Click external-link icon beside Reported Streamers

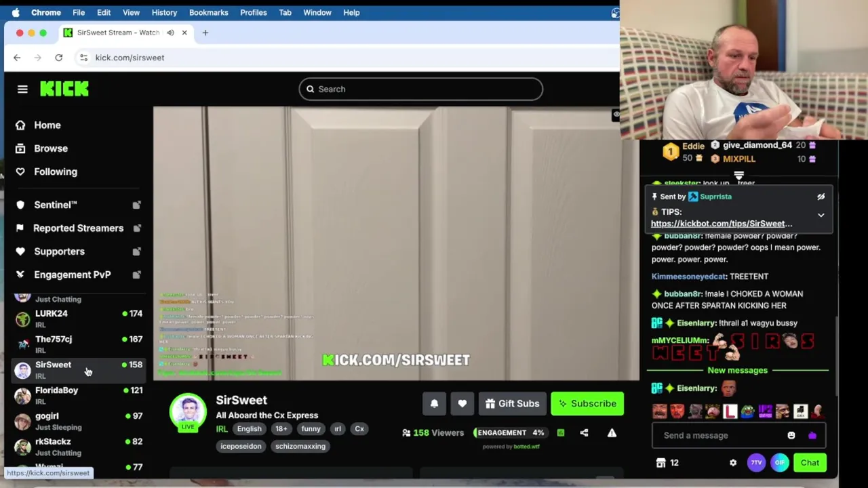pyautogui.click(x=136, y=228)
